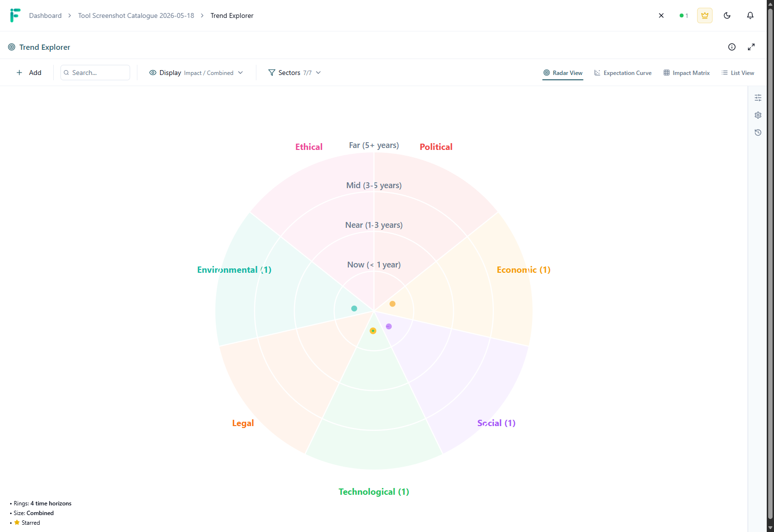Image resolution: width=774 pixels, height=532 pixels.
Task: Click the Size: Combined legend text
Action: [x=34, y=513]
